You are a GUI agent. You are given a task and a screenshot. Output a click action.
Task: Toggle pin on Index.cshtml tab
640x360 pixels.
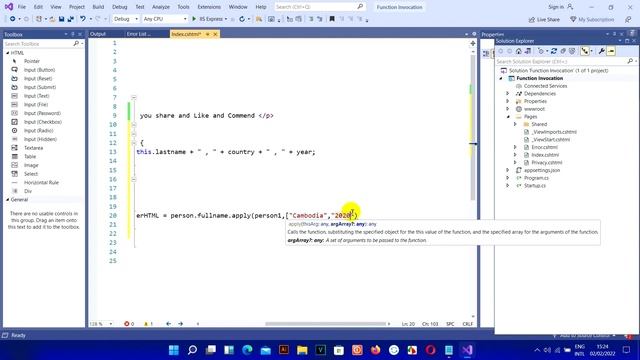pos(207,34)
